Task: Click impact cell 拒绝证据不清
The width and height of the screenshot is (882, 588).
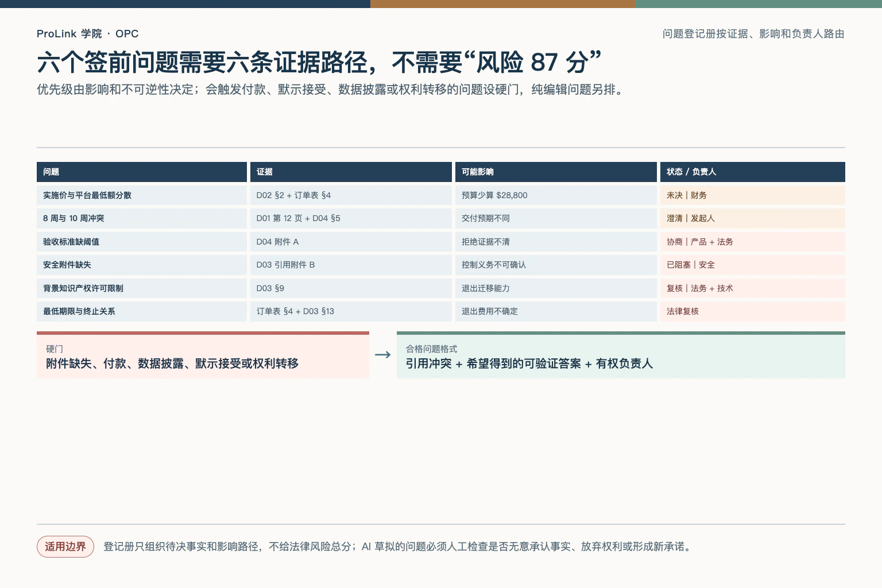Action: coord(556,242)
